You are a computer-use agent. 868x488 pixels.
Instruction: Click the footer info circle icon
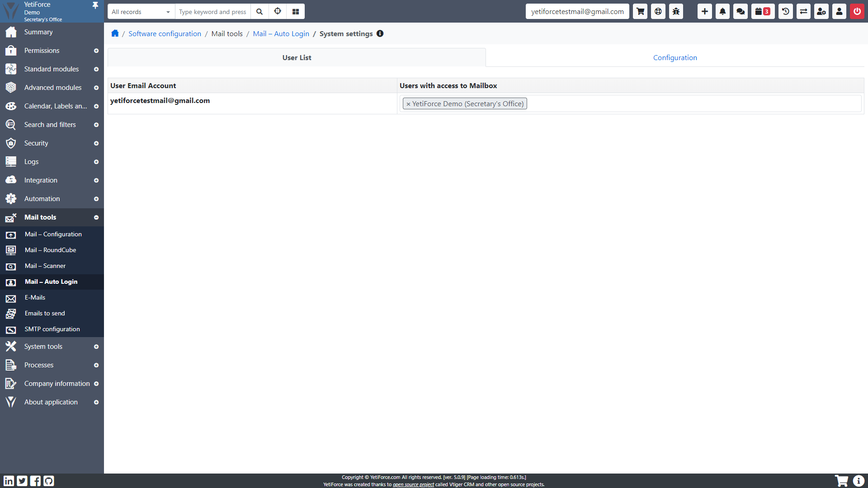pos(859,481)
